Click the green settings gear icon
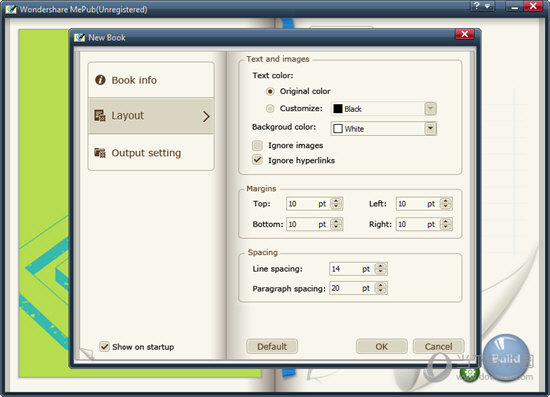 click(x=470, y=373)
